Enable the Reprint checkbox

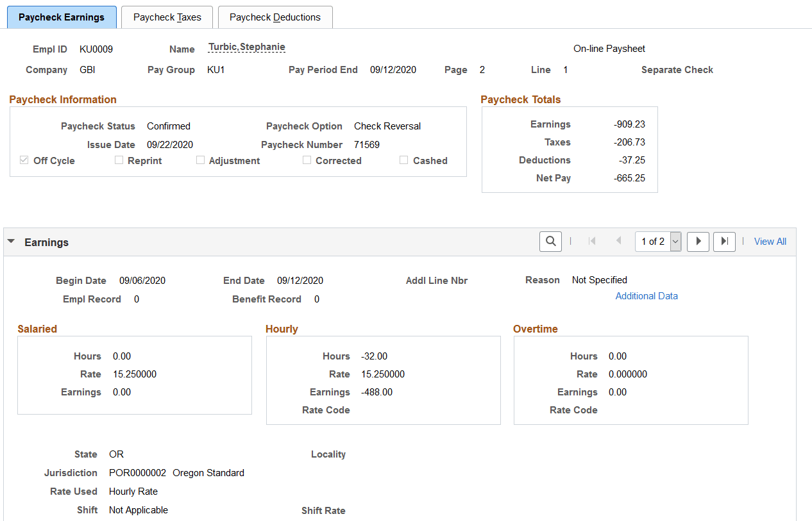[x=119, y=160]
